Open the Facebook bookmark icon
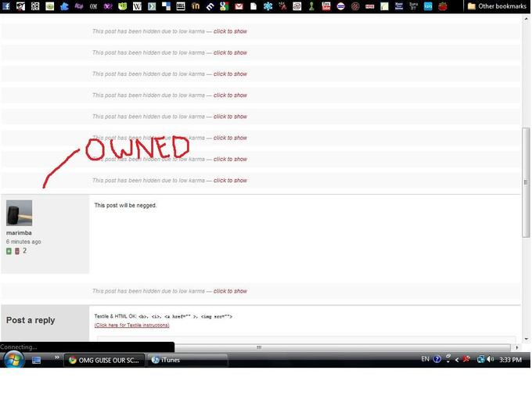This screenshot has height=399, width=532. click(x=5, y=5)
